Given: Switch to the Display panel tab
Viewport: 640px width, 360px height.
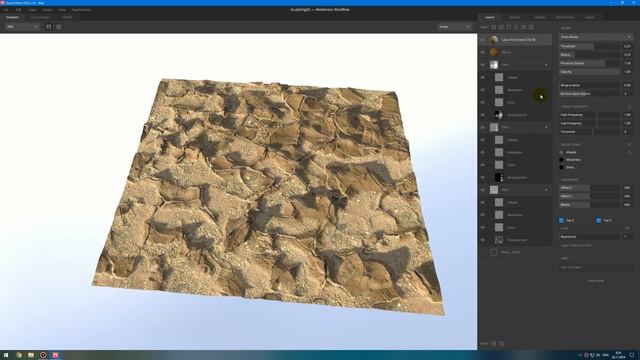Looking at the screenshot, I should pyautogui.click(x=540, y=18).
